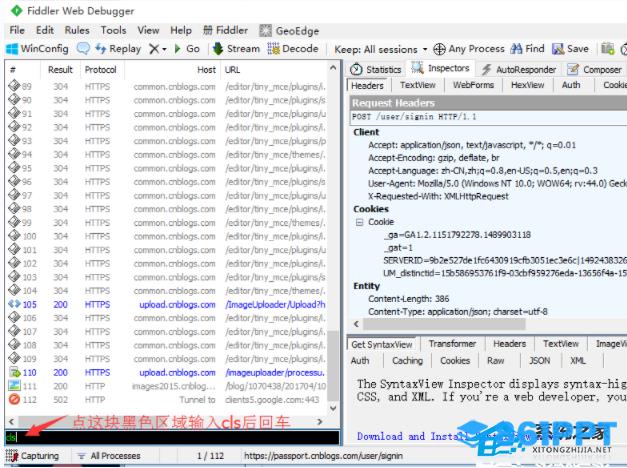Click the Go resume button

187,49
